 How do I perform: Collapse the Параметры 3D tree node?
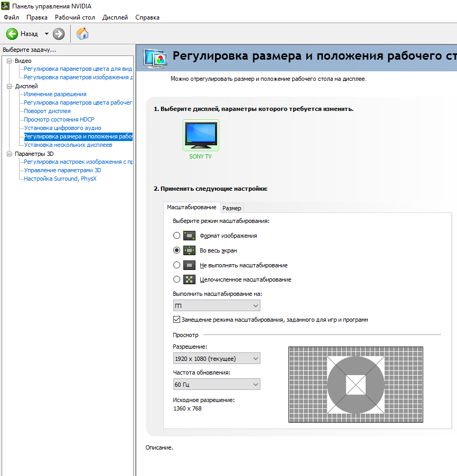click(10, 154)
